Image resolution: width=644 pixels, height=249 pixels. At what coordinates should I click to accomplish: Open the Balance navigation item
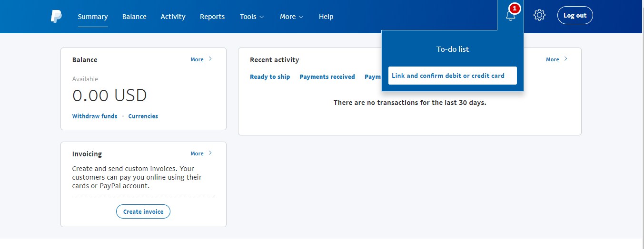tap(134, 17)
